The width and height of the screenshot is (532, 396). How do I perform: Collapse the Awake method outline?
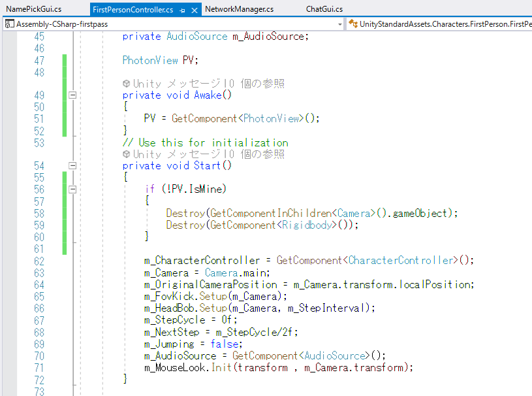tap(72, 95)
